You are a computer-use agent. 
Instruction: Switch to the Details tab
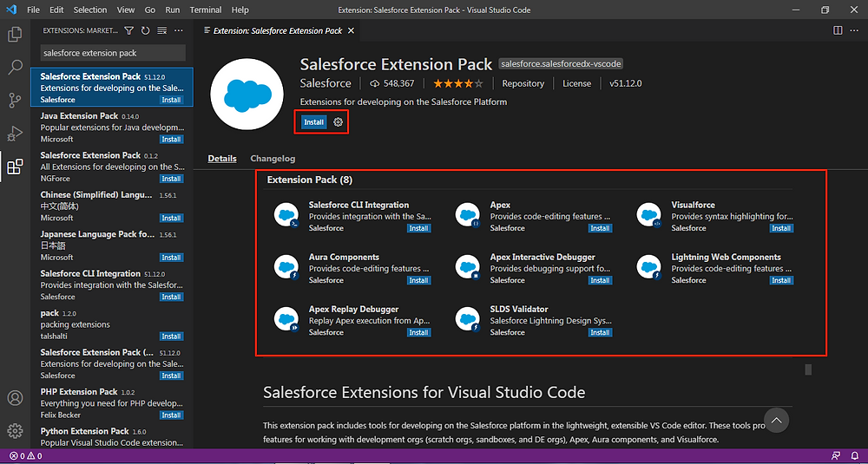[x=222, y=159]
